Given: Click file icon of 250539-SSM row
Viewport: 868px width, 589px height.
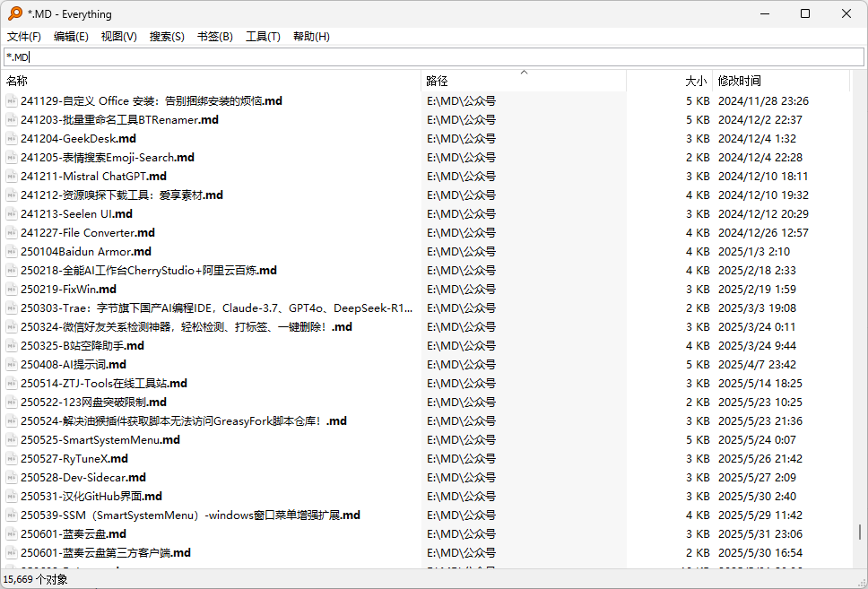Looking at the screenshot, I should 11,515.
